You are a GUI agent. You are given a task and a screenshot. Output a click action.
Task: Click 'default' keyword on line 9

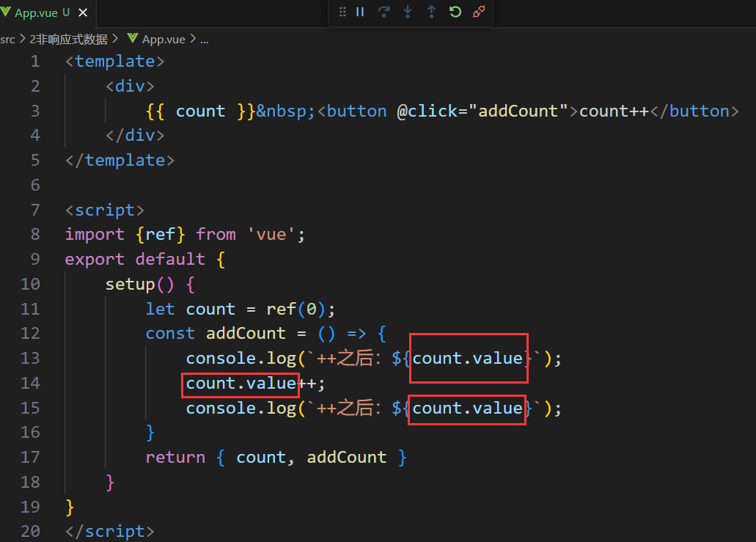click(x=170, y=259)
